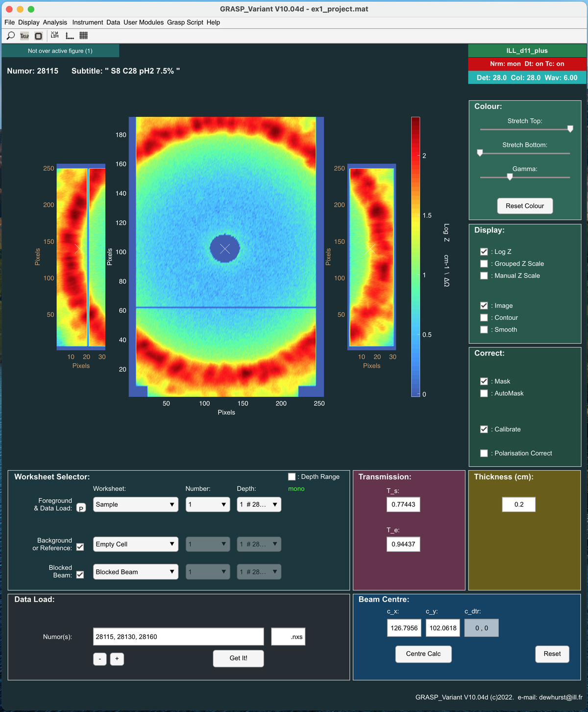Click the minus numor button
Viewport: 588px width, 712px height.
point(100,659)
